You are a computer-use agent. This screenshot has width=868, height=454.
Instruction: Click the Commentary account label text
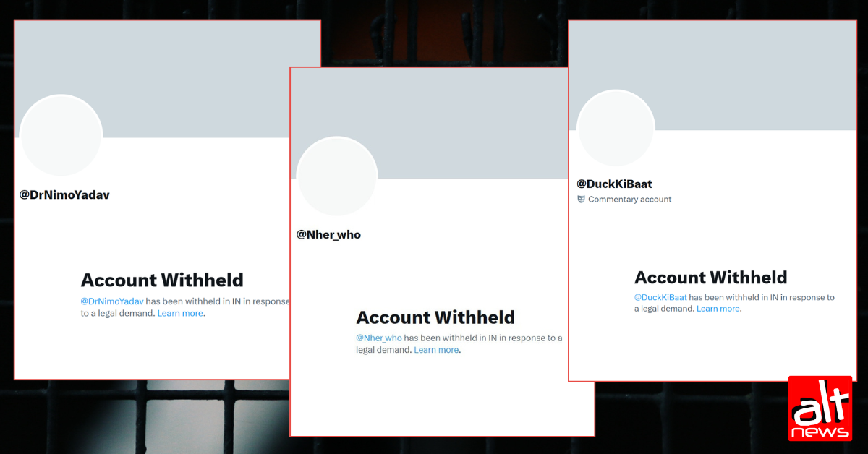(629, 200)
